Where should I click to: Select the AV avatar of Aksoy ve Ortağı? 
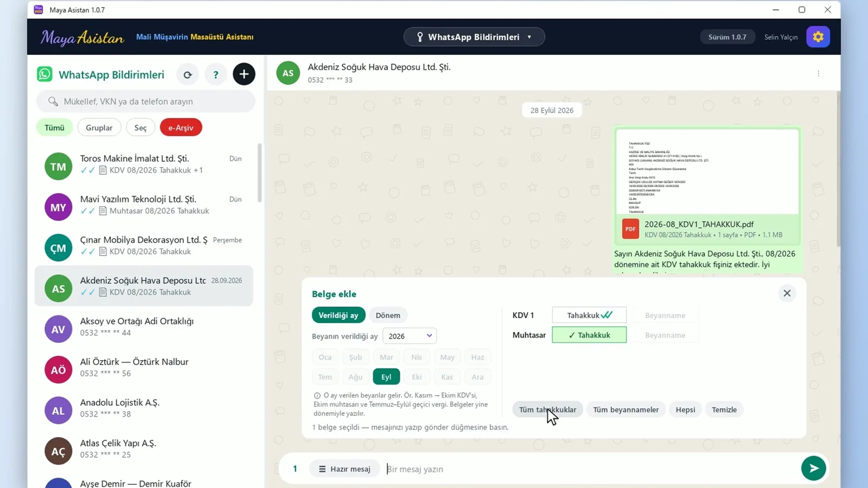point(59,329)
